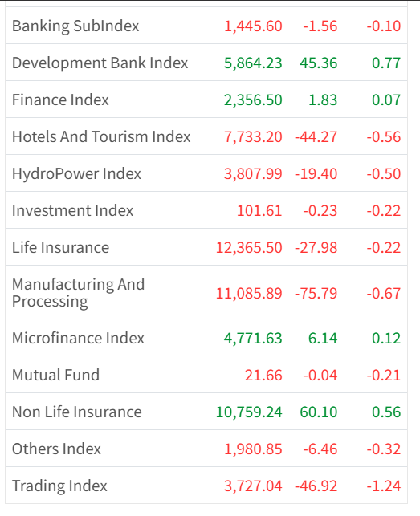Click the 12,365.50 Life Insurance value
Viewport: 420px width, 516px height.
coord(249,247)
